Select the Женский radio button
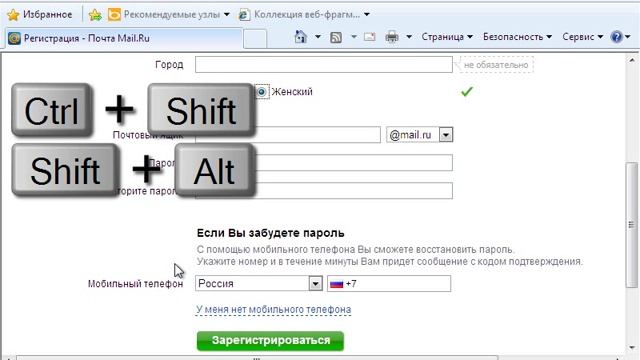Viewport: 640px width, 360px height. click(x=261, y=92)
